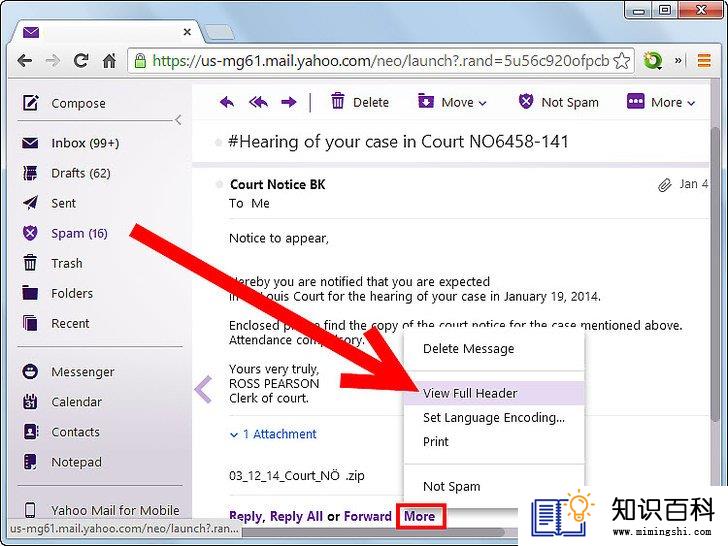Click the email subject heading text

click(398, 142)
